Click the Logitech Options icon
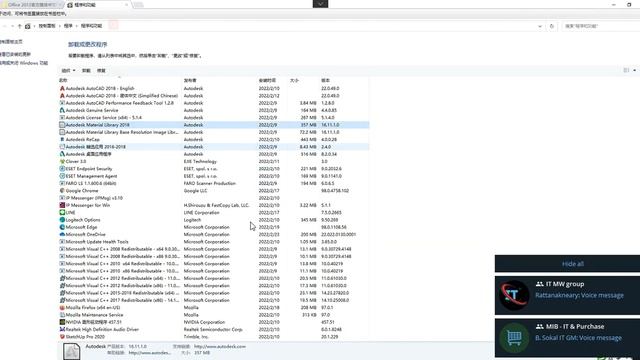This screenshot has width=640, height=360. pyautogui.click(x=62, y=220)
